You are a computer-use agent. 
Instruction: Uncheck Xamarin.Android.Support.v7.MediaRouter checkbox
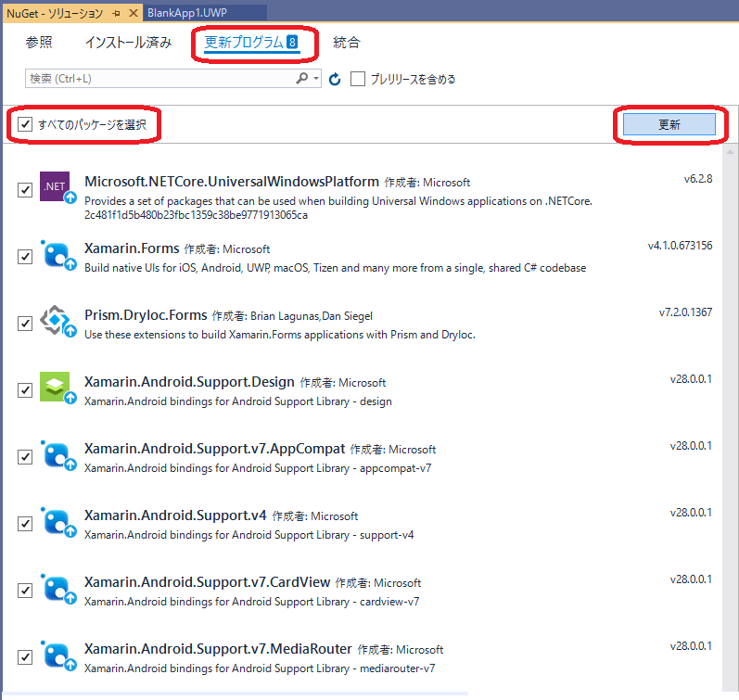coord(24,657)
